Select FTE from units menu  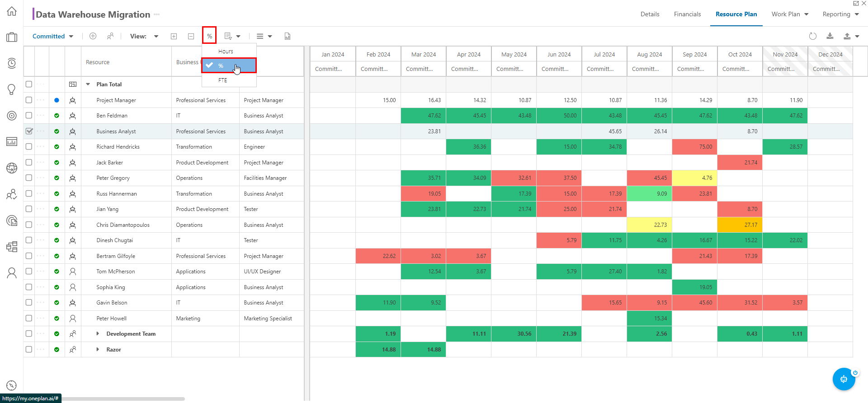(229, 80)
